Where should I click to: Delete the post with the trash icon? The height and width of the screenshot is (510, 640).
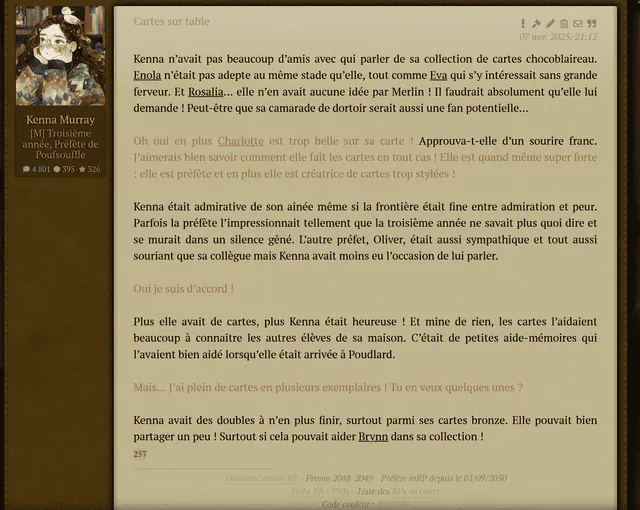(x=564, y=24)
